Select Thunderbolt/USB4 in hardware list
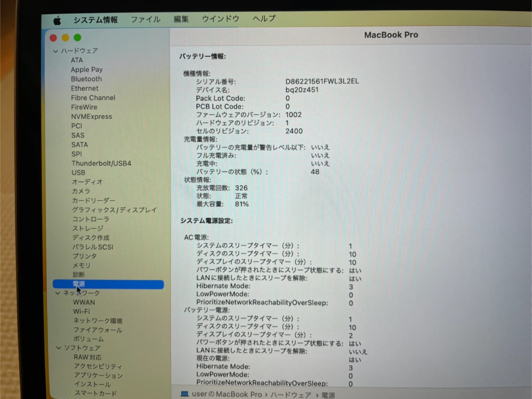This screenshot has height=399, width=532. click(x=101, y=163)
